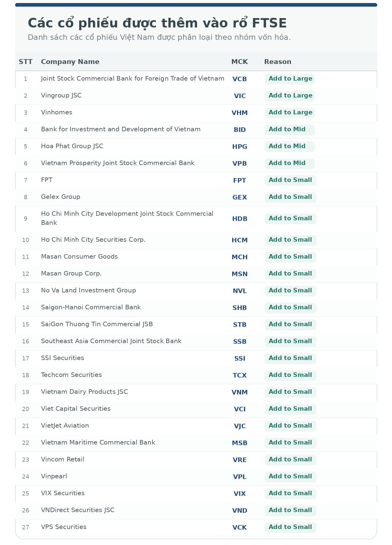Viewport: 392px width, 545px height.
Task: Select Viet Capital Securities name
Action: 76,409
